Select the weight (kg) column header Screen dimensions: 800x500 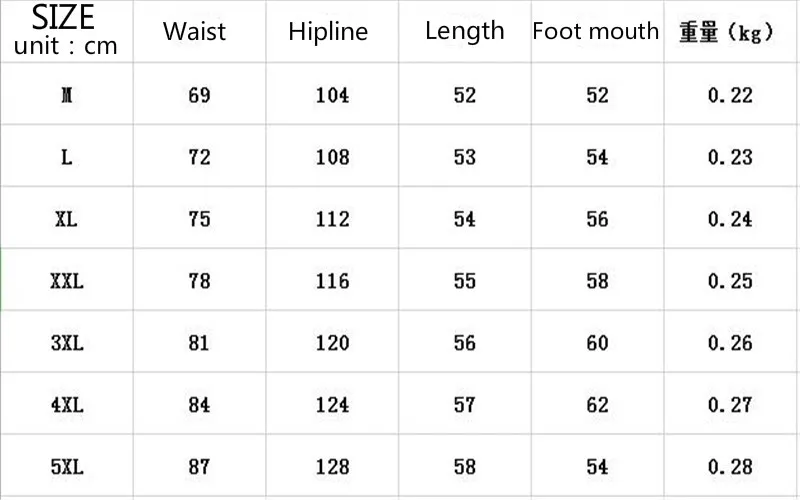(x=728, y=32)
